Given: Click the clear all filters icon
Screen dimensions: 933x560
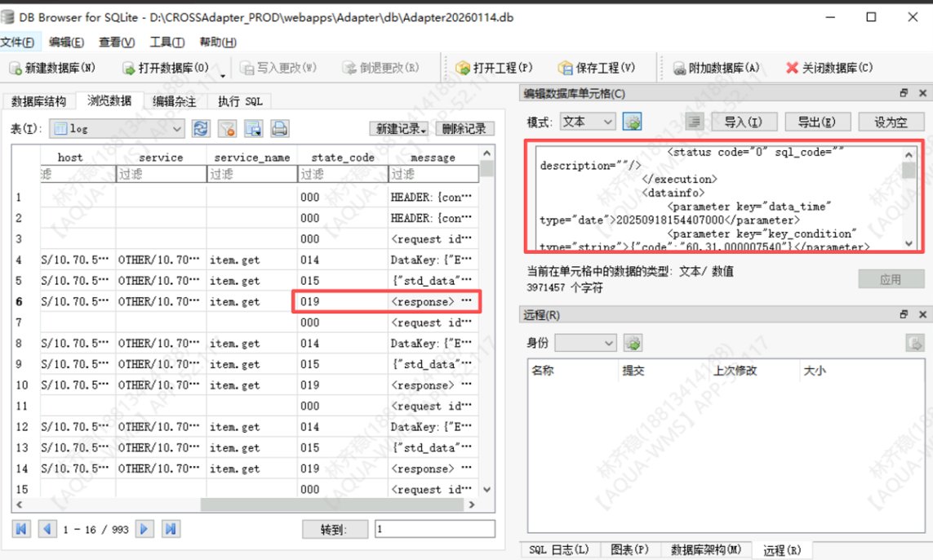Looking at the screenshot, I should (227, 128).
